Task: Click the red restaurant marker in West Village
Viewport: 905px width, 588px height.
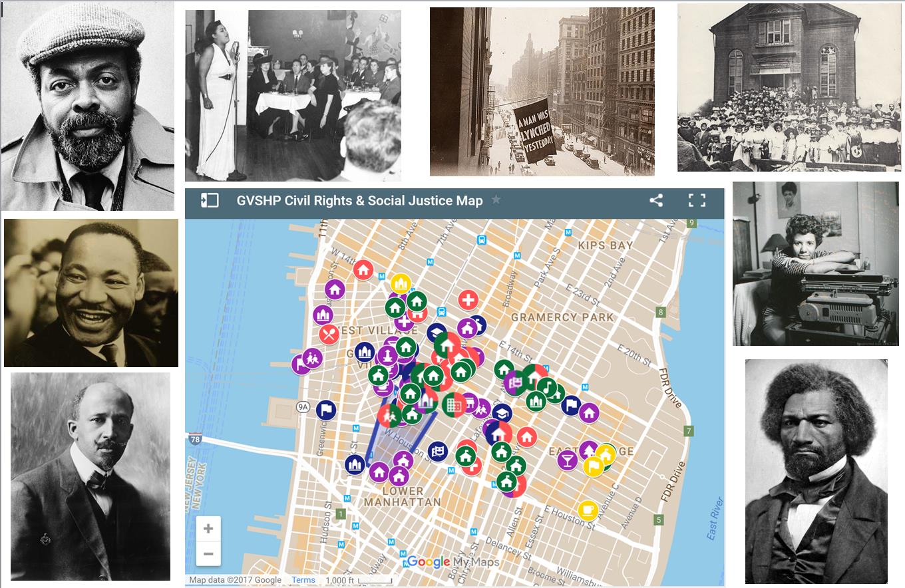Action: [327, 333]
